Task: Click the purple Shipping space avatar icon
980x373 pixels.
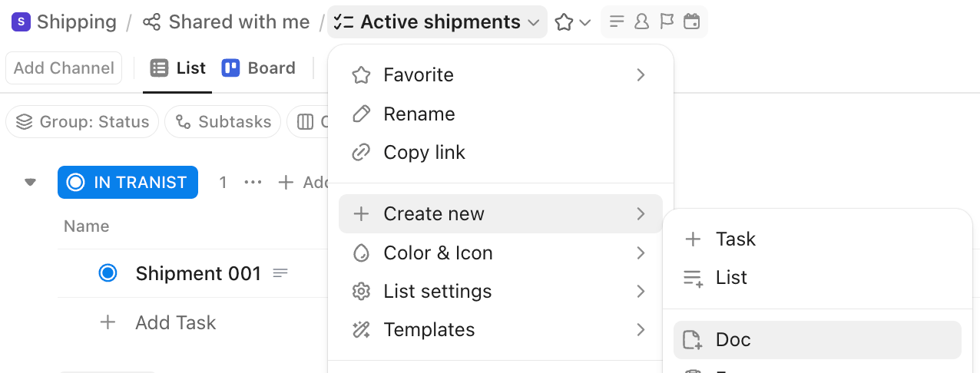Action: pyautogui.click(x=21, y=22)
